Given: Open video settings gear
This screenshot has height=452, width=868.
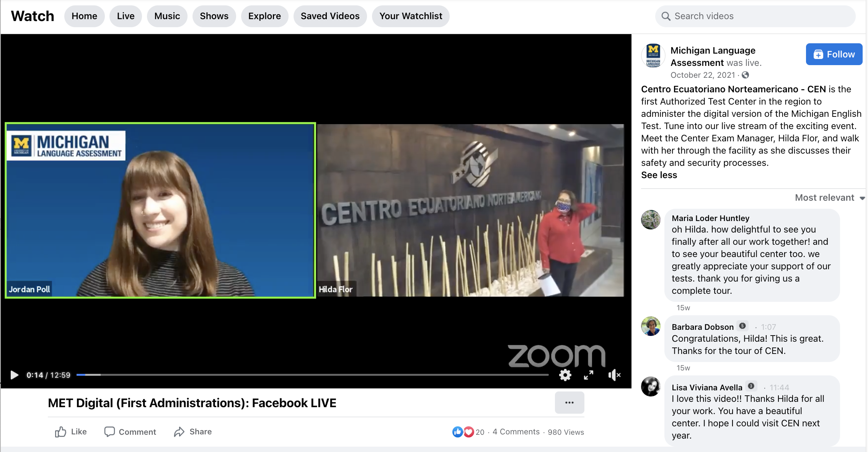Looking at the screenshot, I should [565, 375].
